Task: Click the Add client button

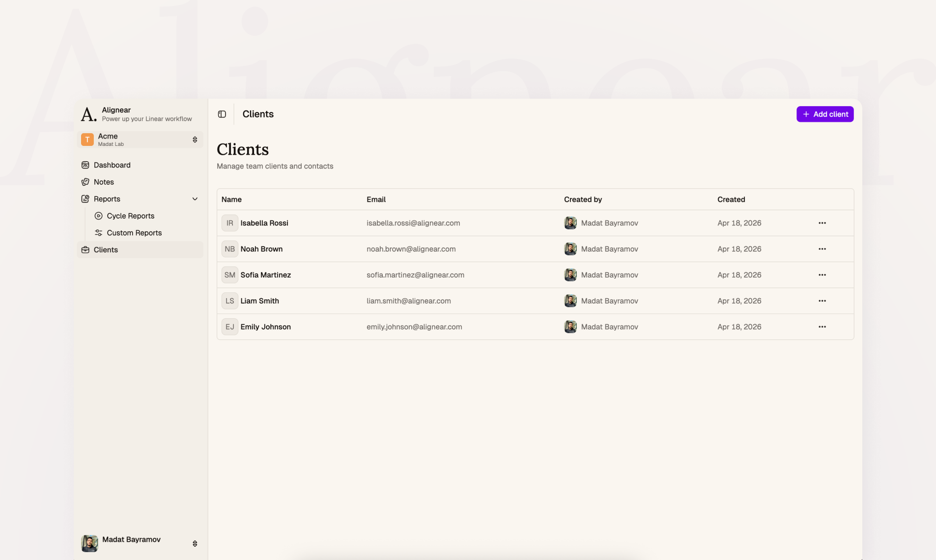Action: tap(825, 114)
